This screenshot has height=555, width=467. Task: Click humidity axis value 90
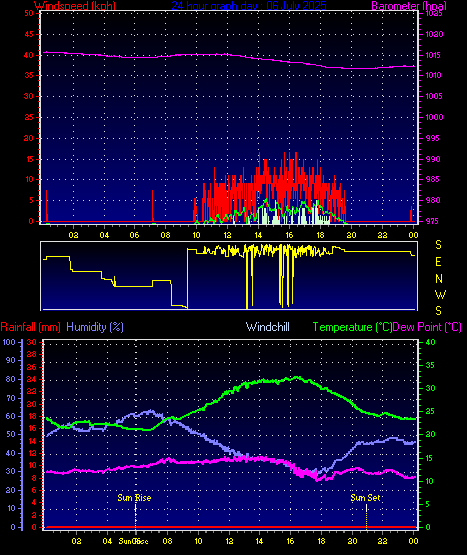coord(11,360)
